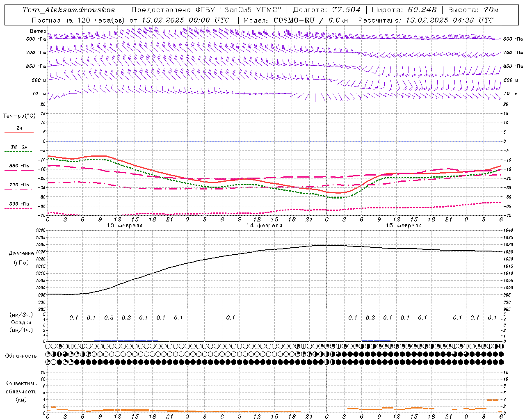
Task: Click the Осадки precipitation label
Action: [21, 322]
